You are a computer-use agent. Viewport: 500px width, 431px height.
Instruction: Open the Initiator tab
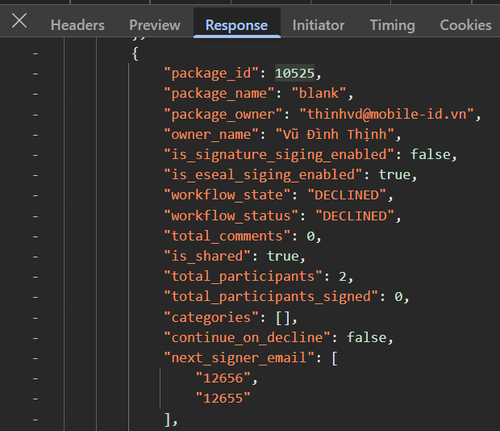[x=318, y=25]
